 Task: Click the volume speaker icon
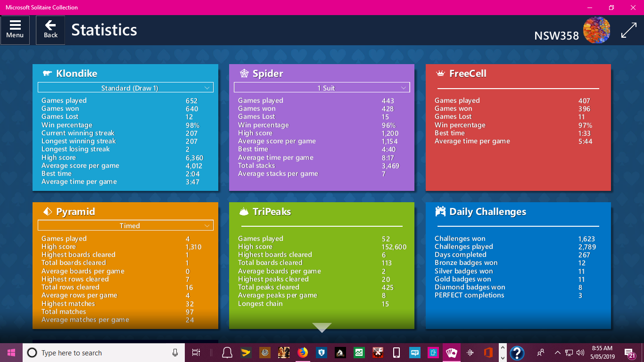click(x=580, y=353)
